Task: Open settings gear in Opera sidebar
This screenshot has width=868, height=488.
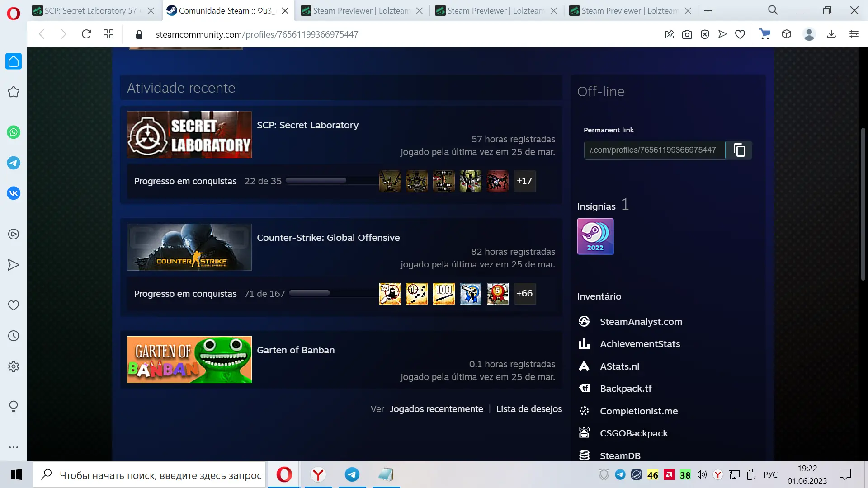Action: point(14,366)
